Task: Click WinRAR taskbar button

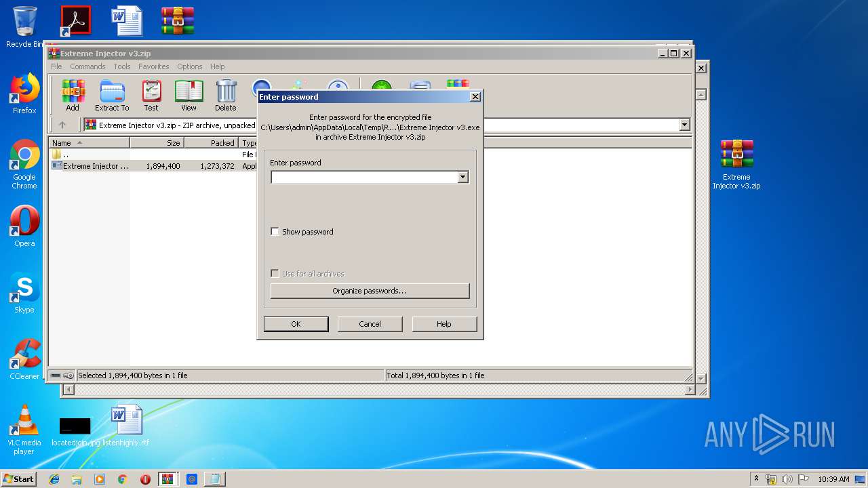Action: (x=168, y=479)
